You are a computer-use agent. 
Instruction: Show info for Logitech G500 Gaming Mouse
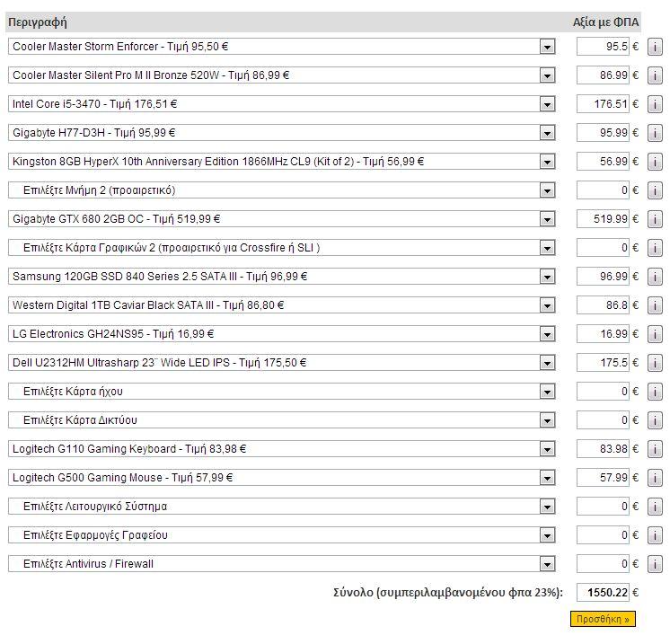pos(655,478)
